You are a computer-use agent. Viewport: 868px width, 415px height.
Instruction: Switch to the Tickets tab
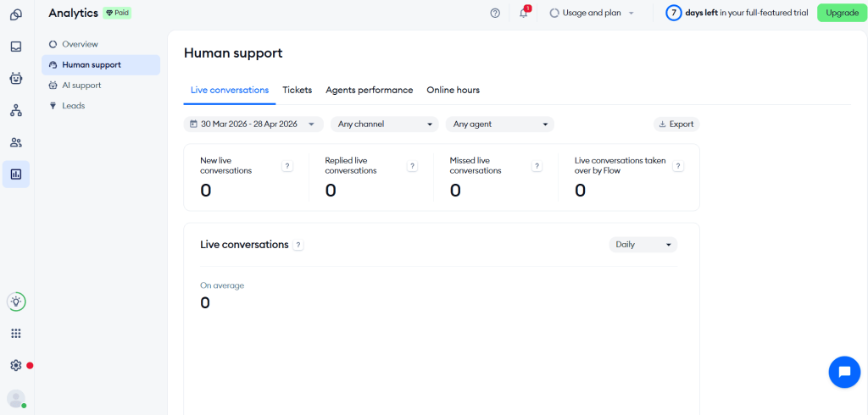coord(298,90)
